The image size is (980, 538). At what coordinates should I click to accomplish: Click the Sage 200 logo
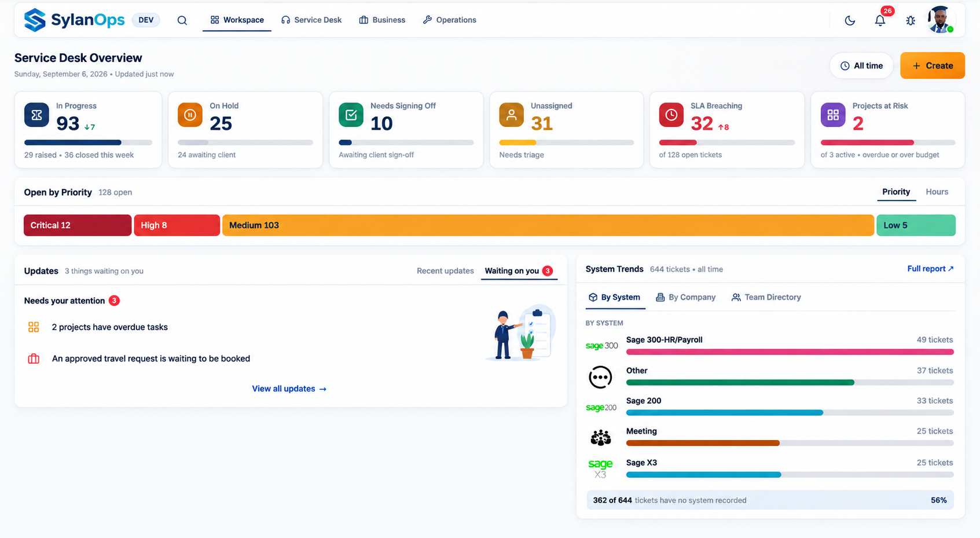601,408
